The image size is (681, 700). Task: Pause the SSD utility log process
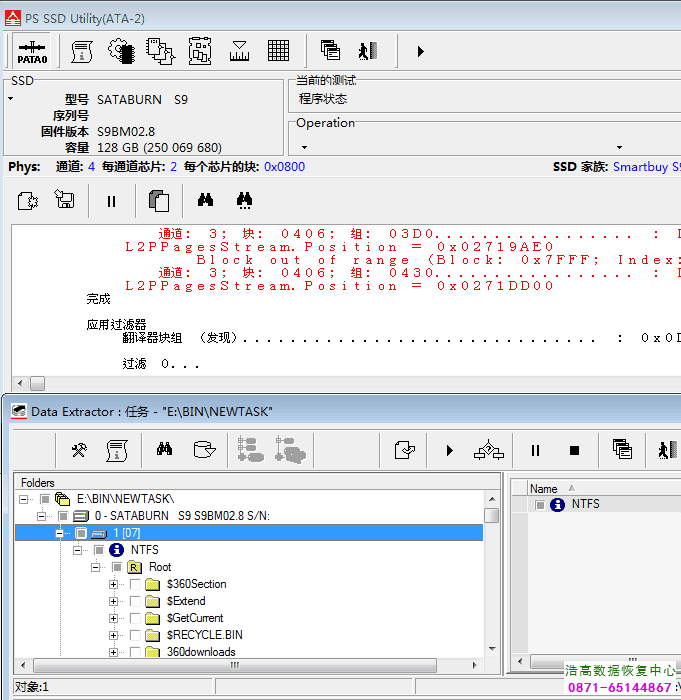pos(111,201)
